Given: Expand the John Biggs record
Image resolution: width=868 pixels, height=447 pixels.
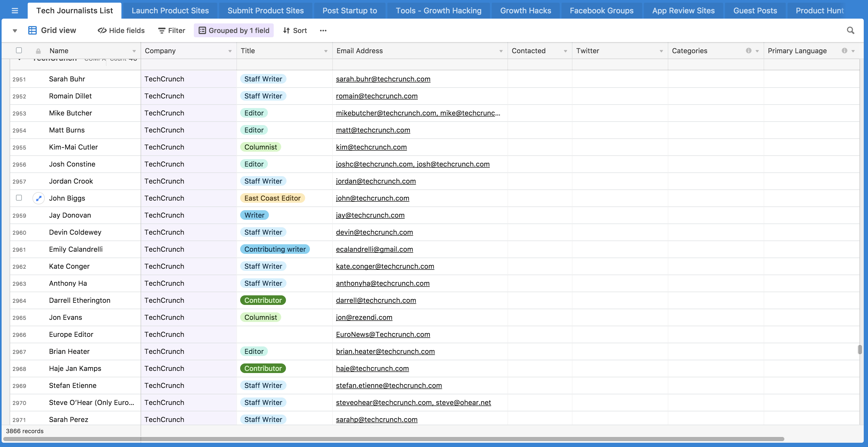Looking at the screenshot, I should pos(39,198).
